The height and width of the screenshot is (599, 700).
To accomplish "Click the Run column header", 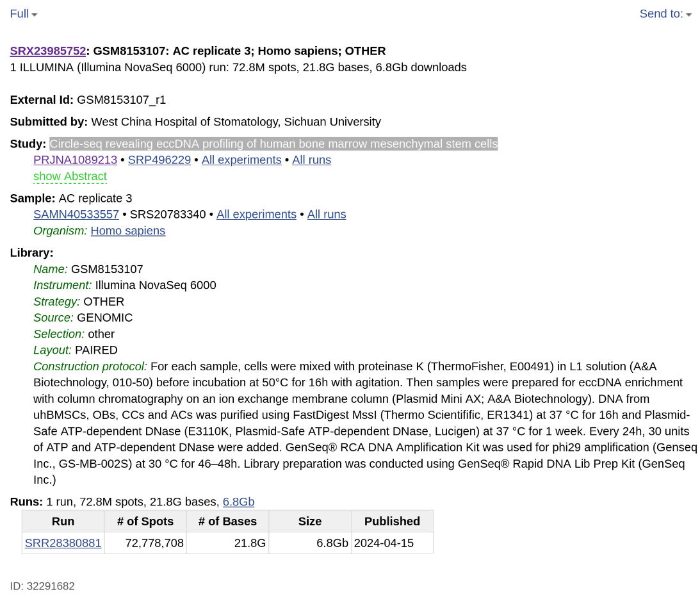I will click(63, 521).
